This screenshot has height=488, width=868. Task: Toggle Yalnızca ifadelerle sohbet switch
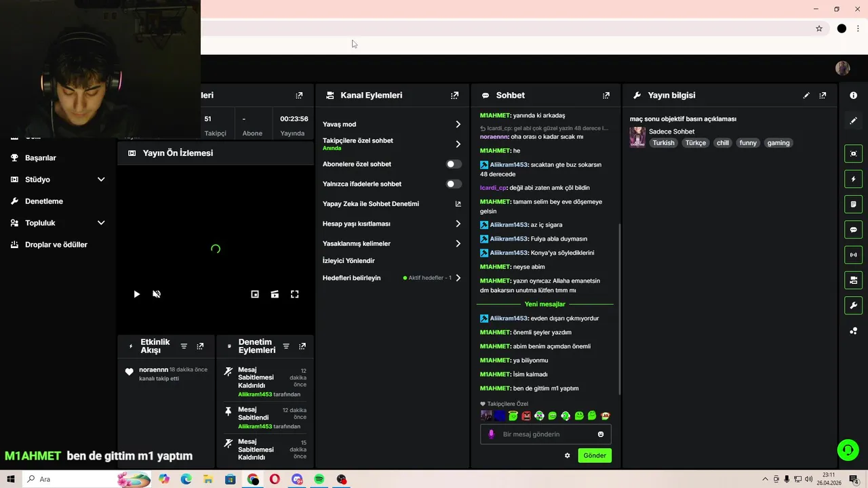(454, 184)
